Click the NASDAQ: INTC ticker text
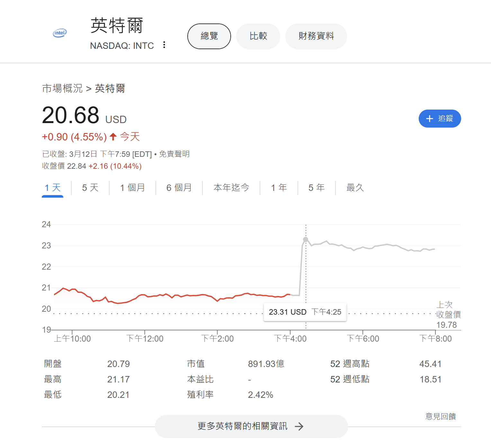 [x=122, y=46]
